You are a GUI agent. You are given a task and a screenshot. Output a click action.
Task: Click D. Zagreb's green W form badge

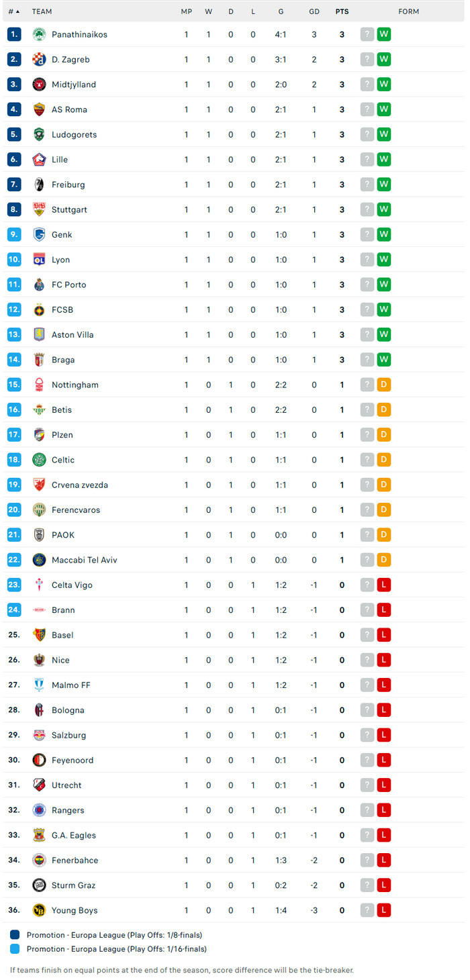pyautogui.click(x=384, y=60)
